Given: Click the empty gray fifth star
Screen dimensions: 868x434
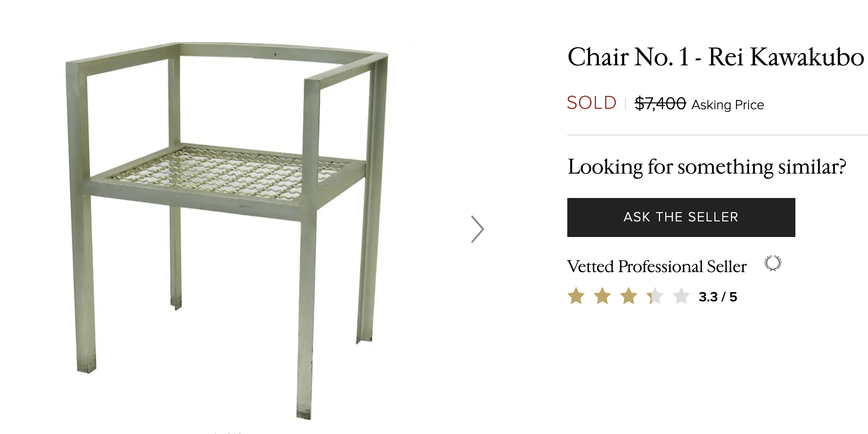Looking at the screenshot, I should pos(681,296).
